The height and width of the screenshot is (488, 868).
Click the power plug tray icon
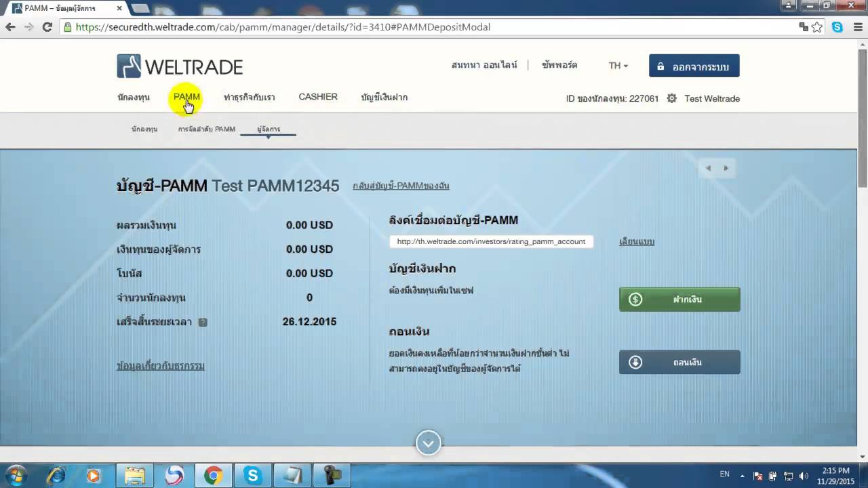[x=773, y=476]
